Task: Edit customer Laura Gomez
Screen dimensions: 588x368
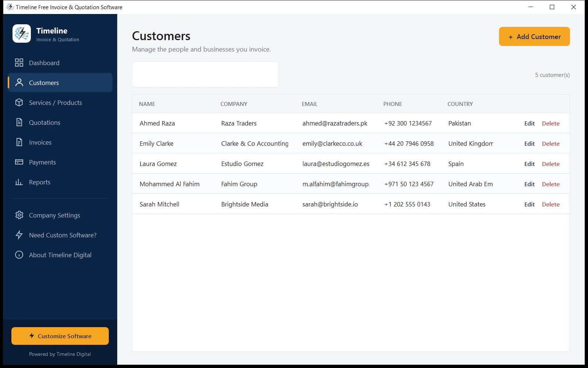Action: pyautogui.click(x=529, y=164)
